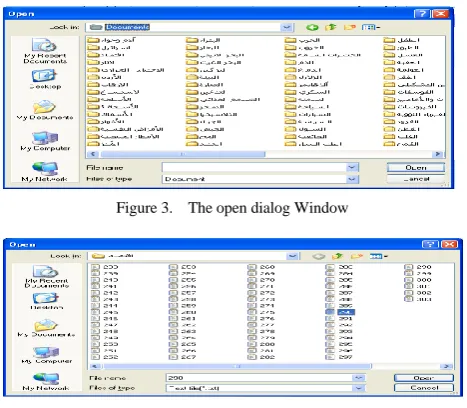Select the file named 302
The image size is (467, 408).
418,293
